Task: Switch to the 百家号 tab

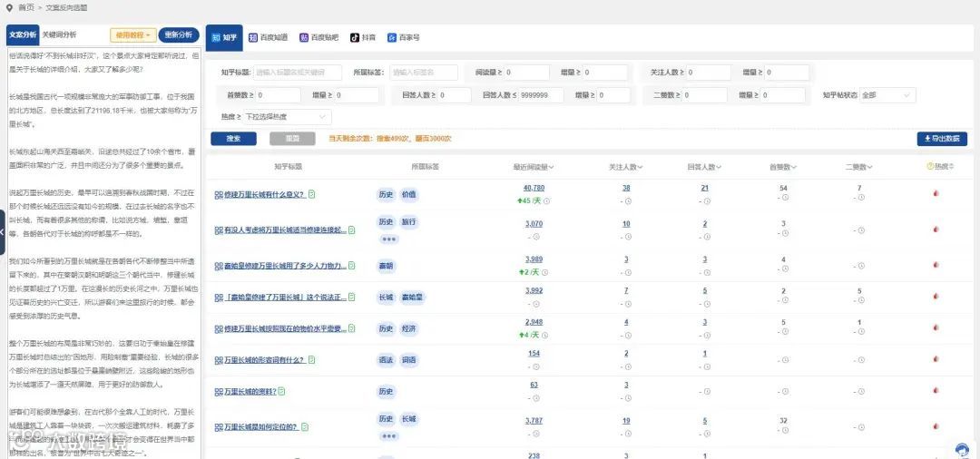Action: pyautogui.click(x=403, y=37)
